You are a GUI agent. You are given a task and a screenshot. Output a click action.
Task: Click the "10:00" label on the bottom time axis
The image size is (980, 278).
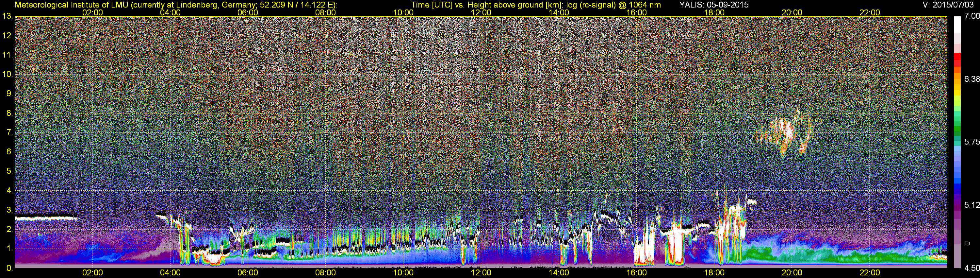[x=403, y=273]
